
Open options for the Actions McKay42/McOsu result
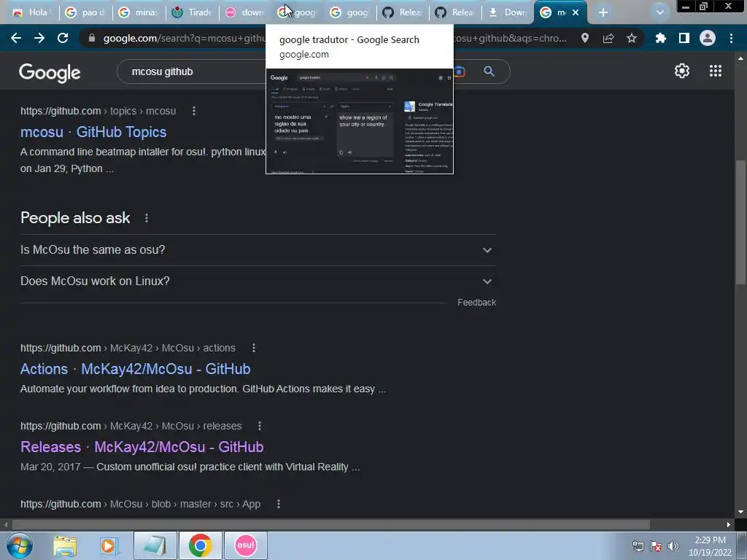point(254,348)
